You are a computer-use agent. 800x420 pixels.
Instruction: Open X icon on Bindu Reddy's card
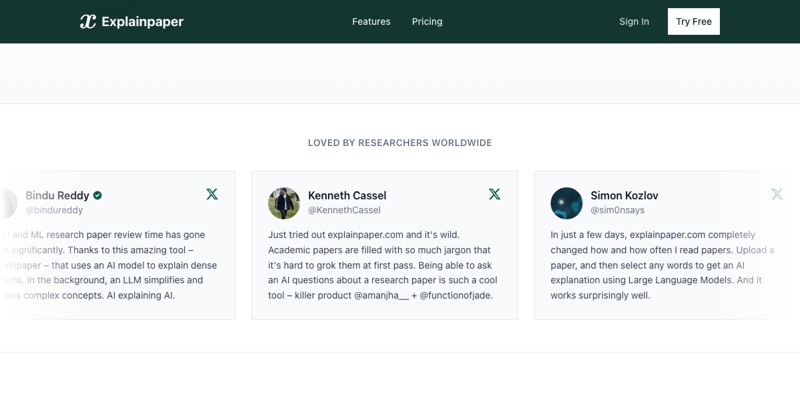(x=212, y=194)
